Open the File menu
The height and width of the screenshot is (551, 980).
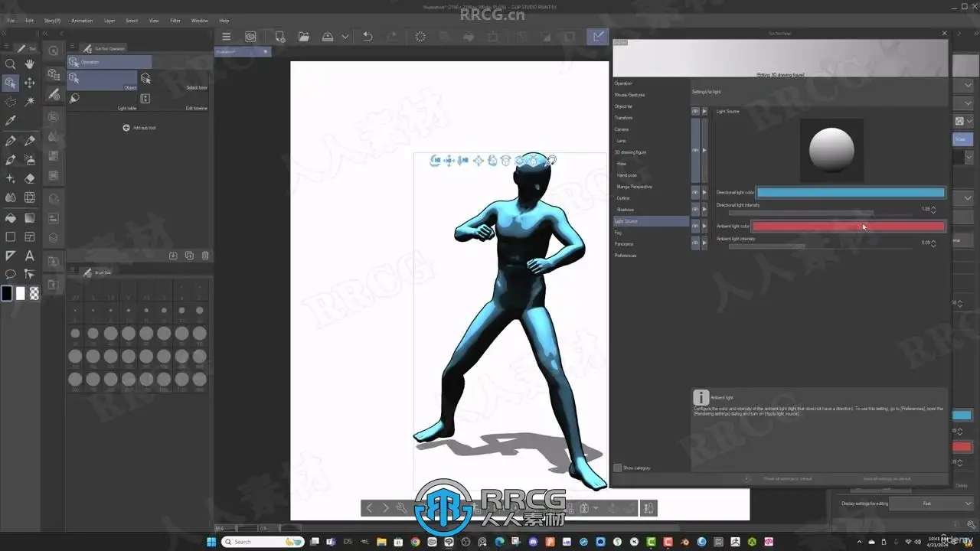pos(11,21)
